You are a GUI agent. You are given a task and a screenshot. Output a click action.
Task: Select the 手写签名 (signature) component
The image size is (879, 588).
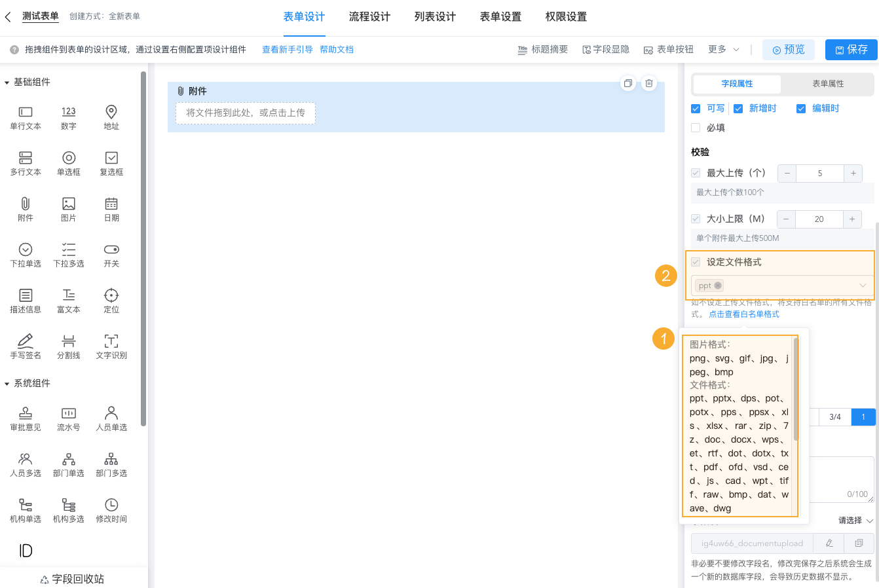25,346
